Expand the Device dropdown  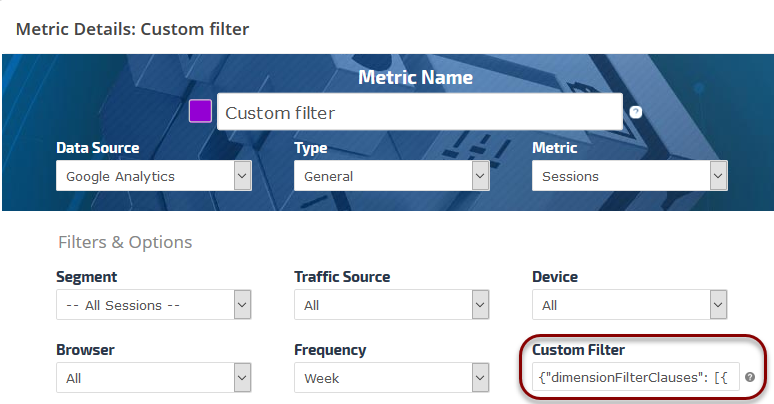pos(629,304)
